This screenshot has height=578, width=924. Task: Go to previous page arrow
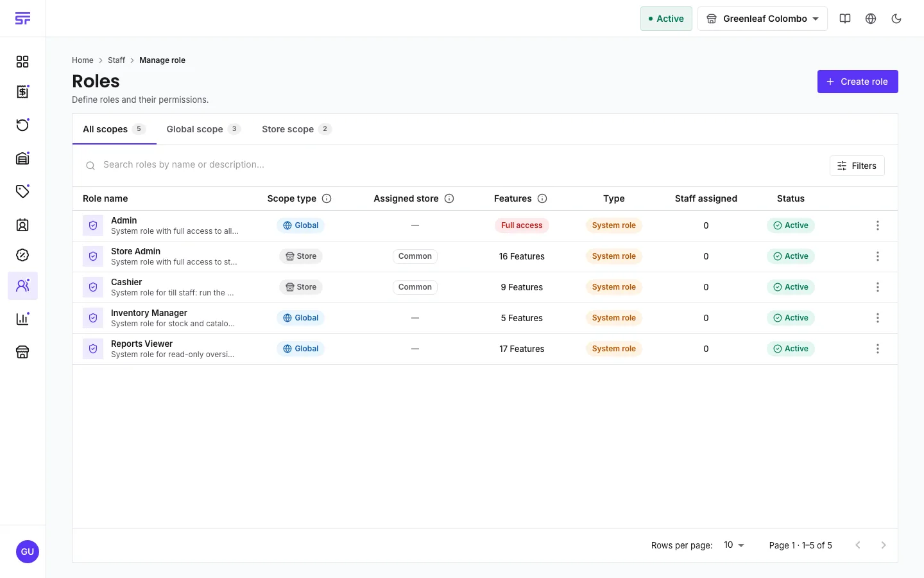(858, 545)
